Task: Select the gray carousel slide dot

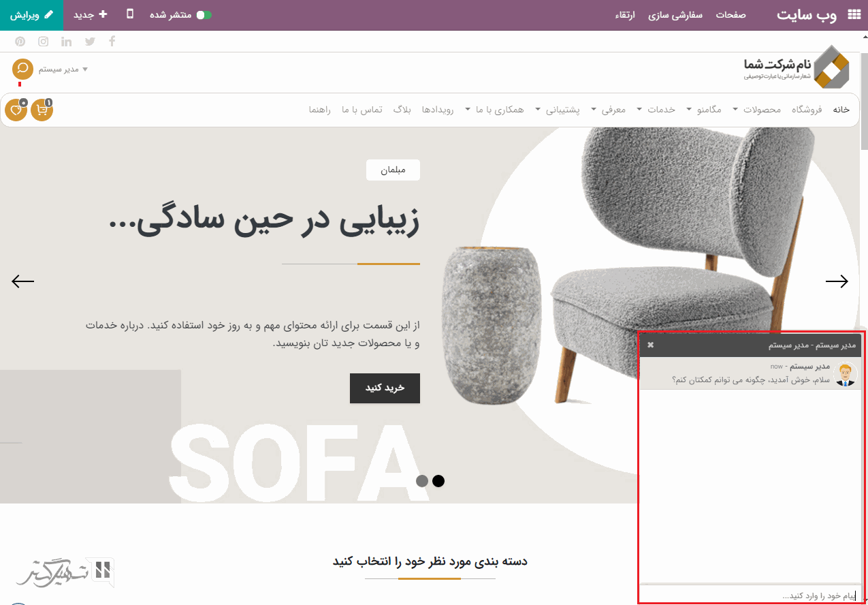Action: pos(422,481)
